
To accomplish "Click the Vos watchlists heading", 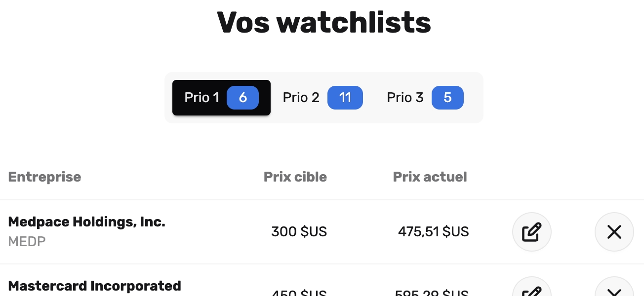I will (323, 22).
